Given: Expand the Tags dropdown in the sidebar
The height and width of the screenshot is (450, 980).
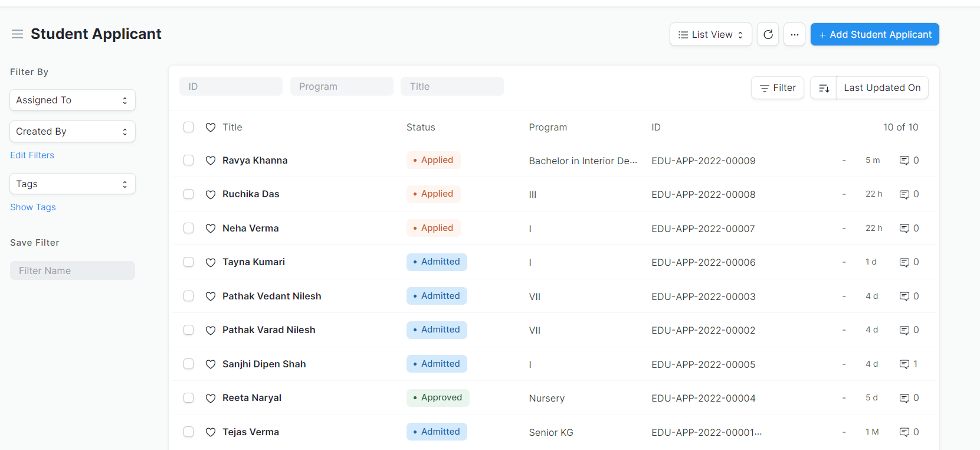Looking at the screenshot, I should click(73, 184).
